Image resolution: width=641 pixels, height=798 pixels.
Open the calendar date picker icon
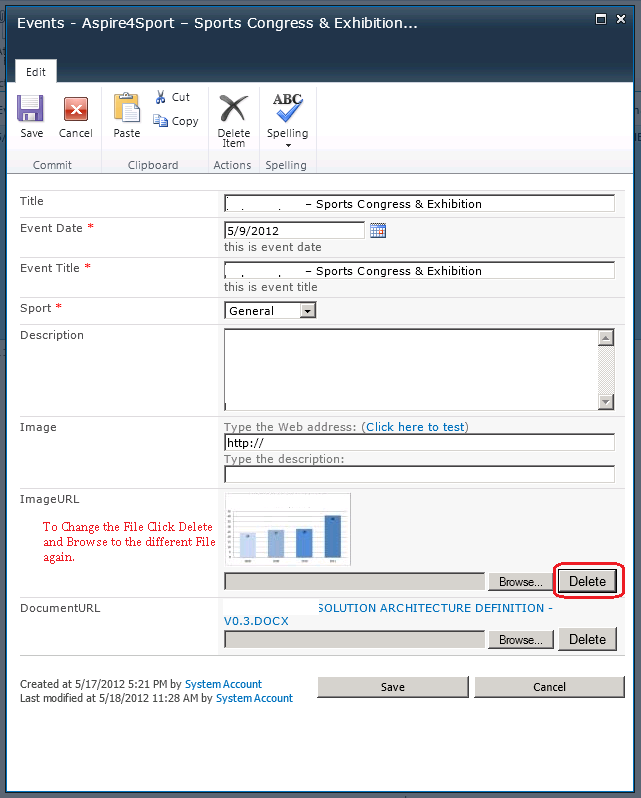pyautogui.click(x=377, y=231)
